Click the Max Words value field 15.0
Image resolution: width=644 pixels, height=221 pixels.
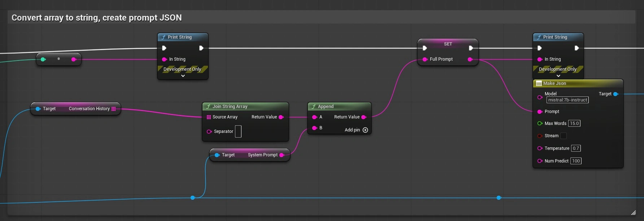point(574,123)
